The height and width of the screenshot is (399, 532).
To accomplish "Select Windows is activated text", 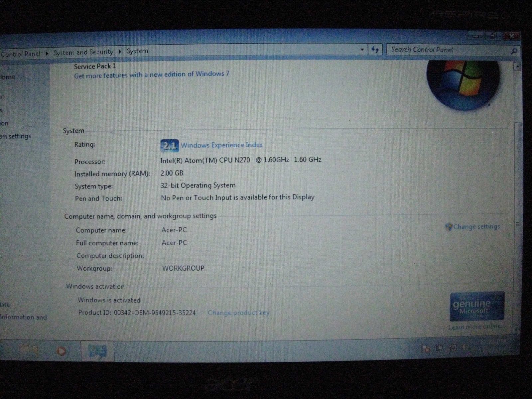I will point(109,300).
